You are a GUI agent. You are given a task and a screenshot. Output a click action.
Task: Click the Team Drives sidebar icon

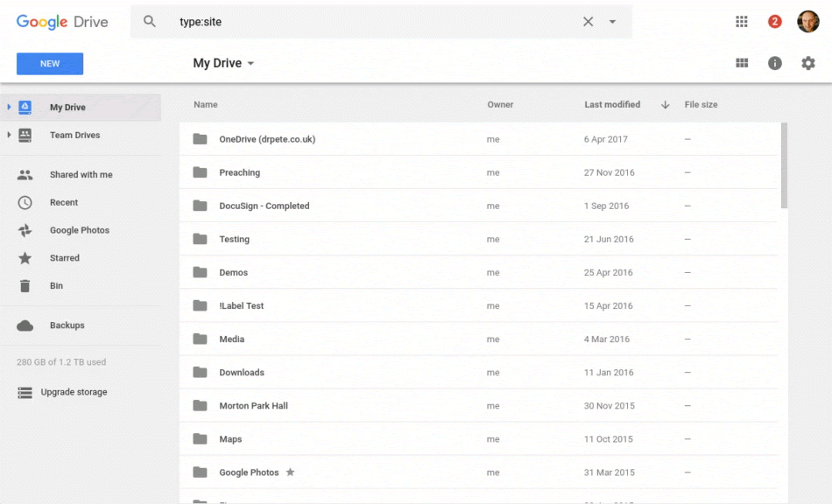pos(25,135)
